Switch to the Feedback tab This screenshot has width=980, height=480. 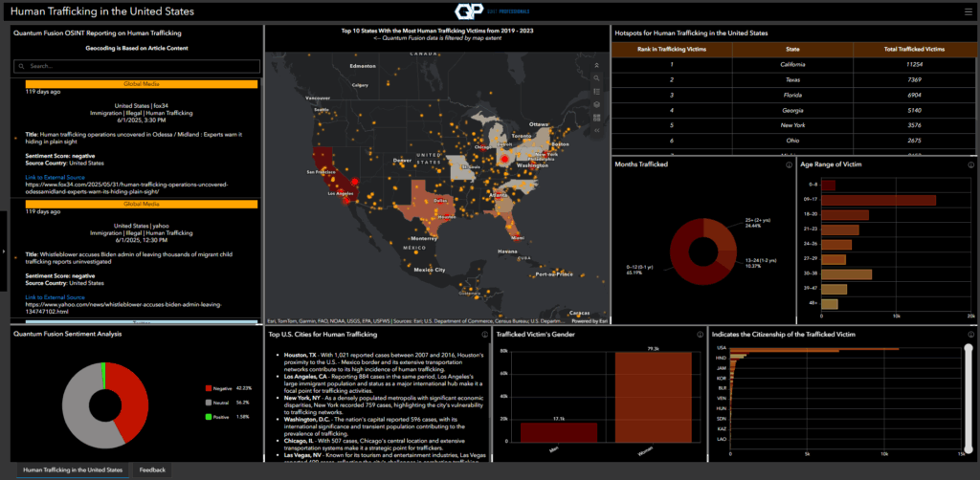pos(152,470)
